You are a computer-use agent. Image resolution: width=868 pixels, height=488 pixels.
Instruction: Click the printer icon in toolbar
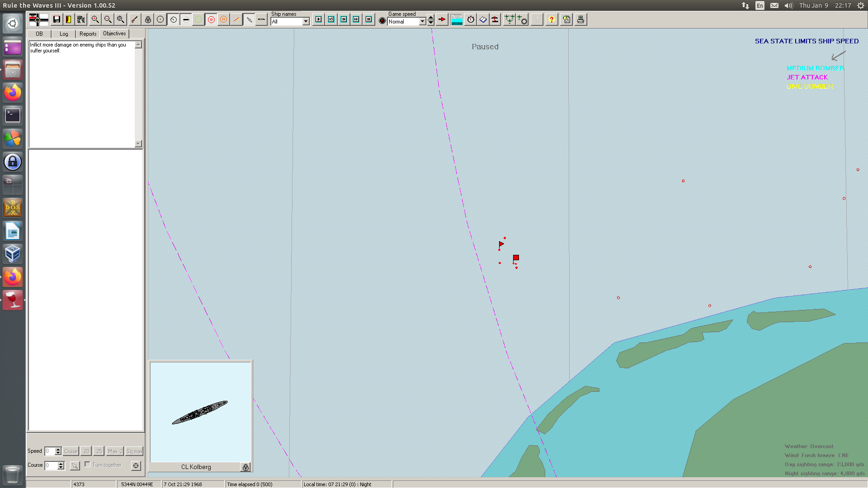[580, 19]
